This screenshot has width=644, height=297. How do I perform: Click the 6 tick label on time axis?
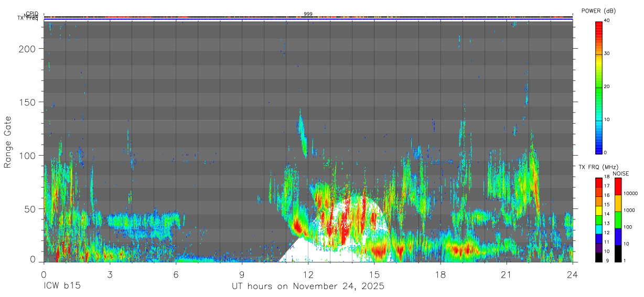click(176, 274)
